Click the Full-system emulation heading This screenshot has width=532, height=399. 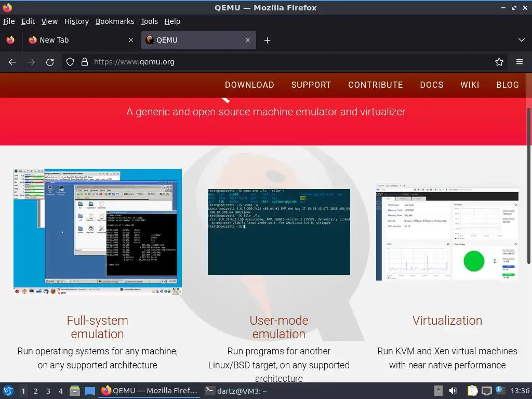coord(97,327)
